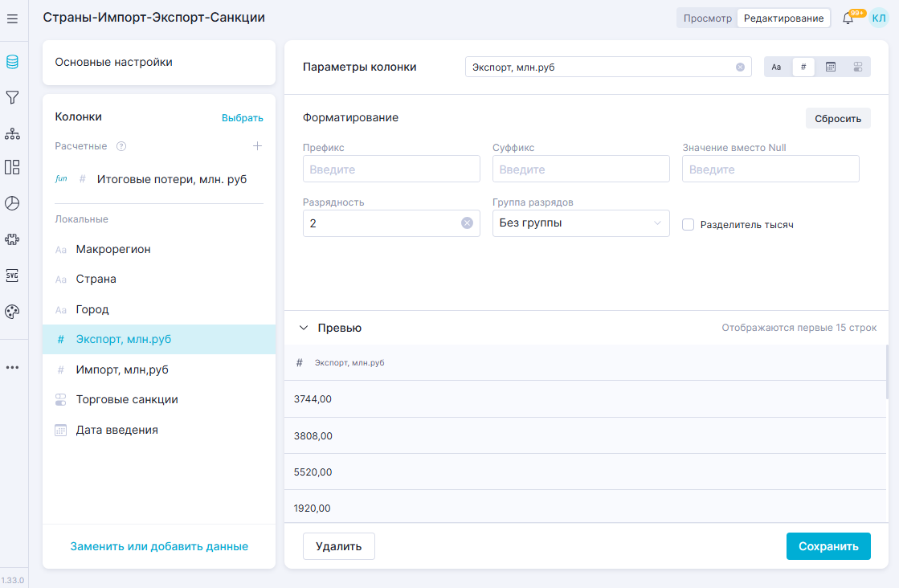Select the number type (#) toggle

click(x=803, y=67)
